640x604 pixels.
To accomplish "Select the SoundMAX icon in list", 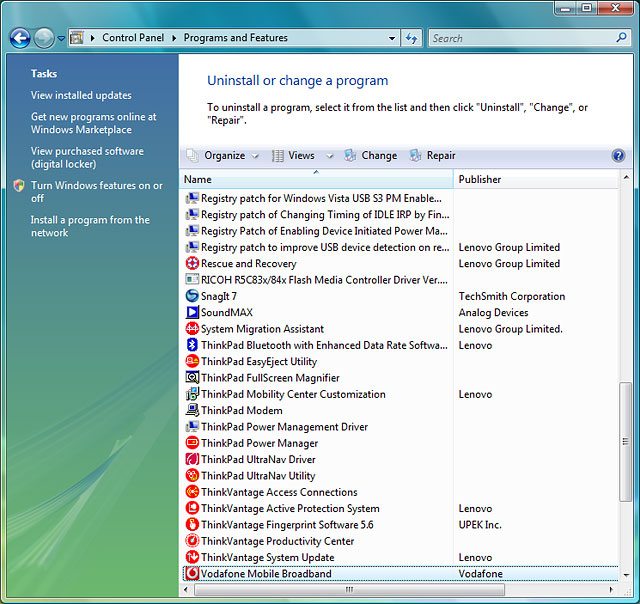I will [193, 312].
